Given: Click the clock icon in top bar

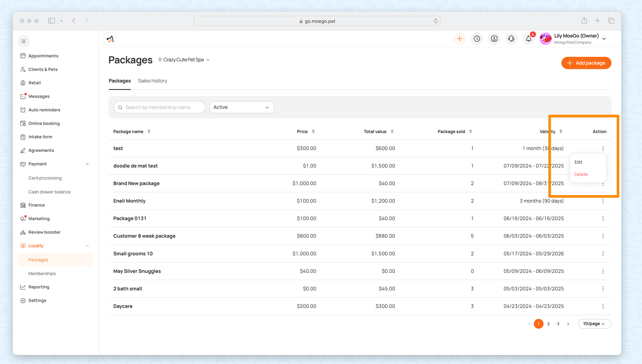Looking at the screenshot, I should point(477,39).
